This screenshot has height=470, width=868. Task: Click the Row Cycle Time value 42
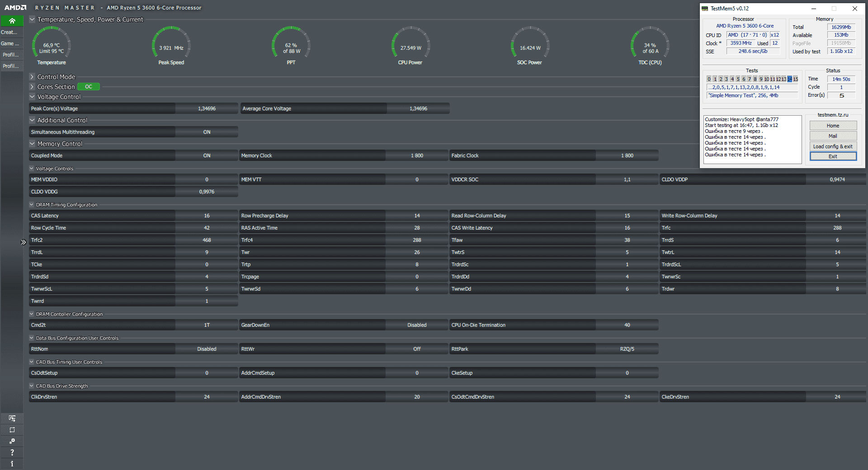point(207,228)
